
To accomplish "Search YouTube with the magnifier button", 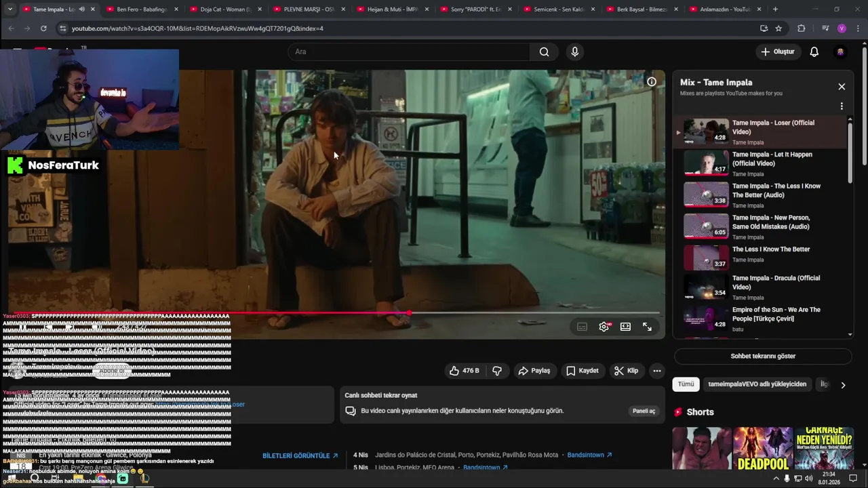I will click(x=544, y=52).
